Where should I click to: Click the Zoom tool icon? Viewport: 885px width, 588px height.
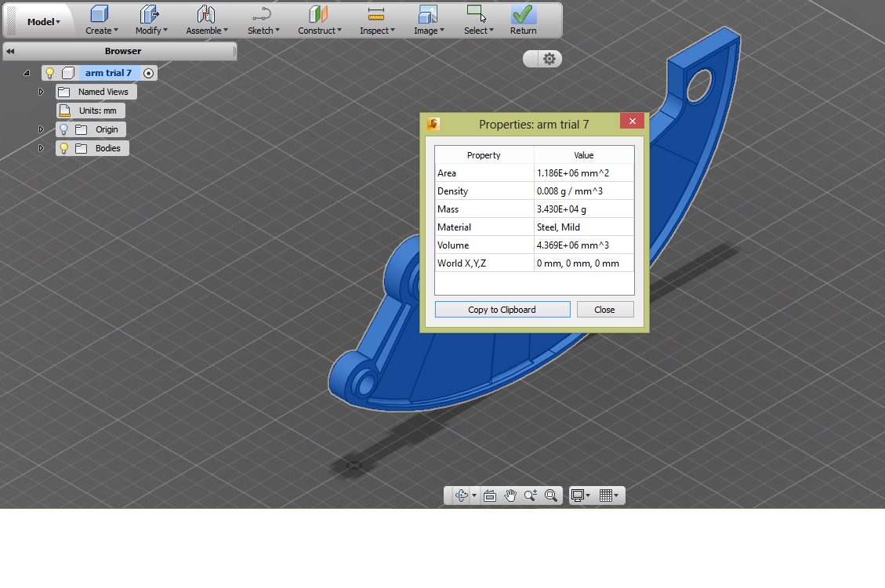point(531,495)
